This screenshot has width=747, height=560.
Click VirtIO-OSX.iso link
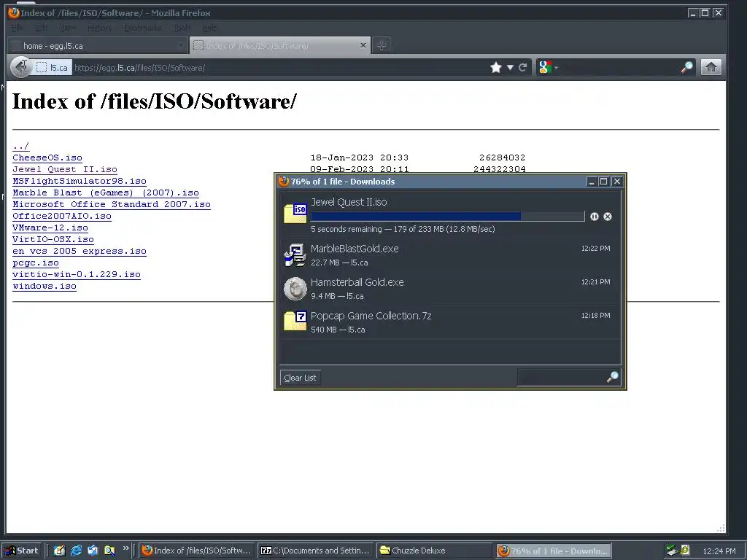click(53, 239)
